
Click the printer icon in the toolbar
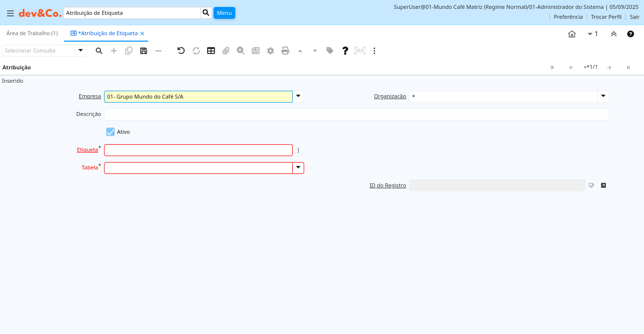pyautogui.click(x=285, y=51)
